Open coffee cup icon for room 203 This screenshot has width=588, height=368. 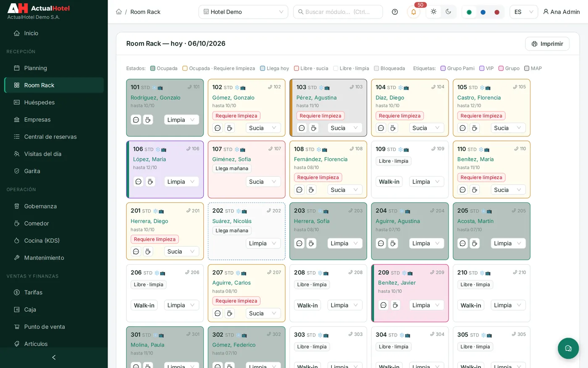311,243
